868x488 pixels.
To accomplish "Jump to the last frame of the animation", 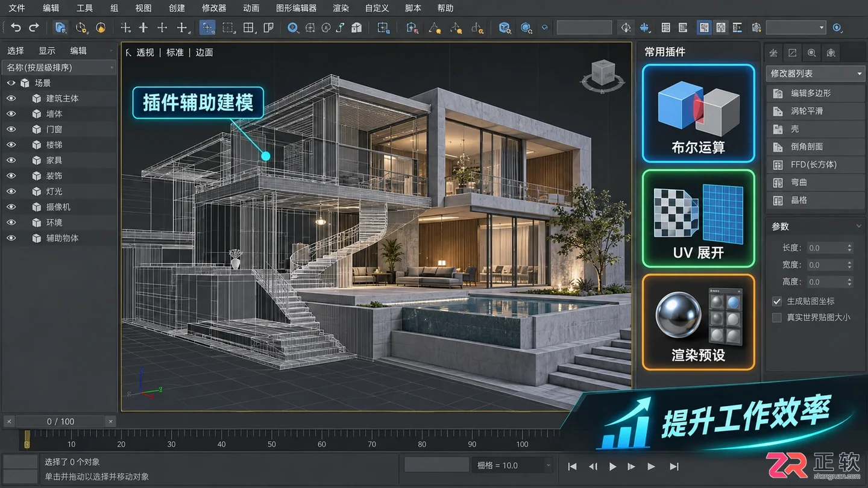I will point(675,466).
